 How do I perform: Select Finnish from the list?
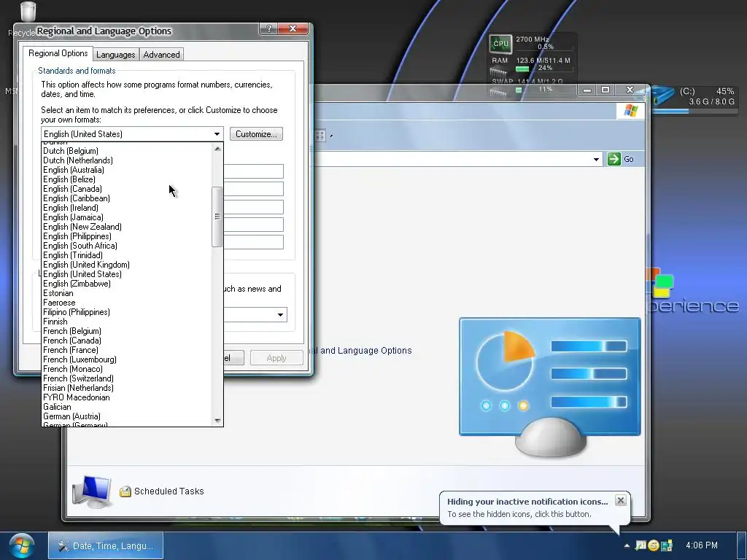[127, 322]
